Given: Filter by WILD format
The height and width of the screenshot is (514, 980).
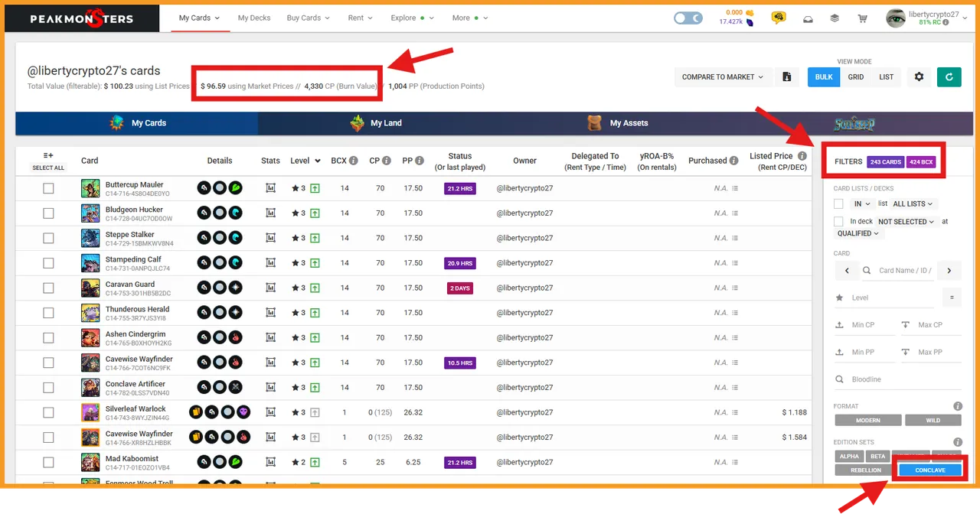Looking at the screenshot, I should [933, 420].
